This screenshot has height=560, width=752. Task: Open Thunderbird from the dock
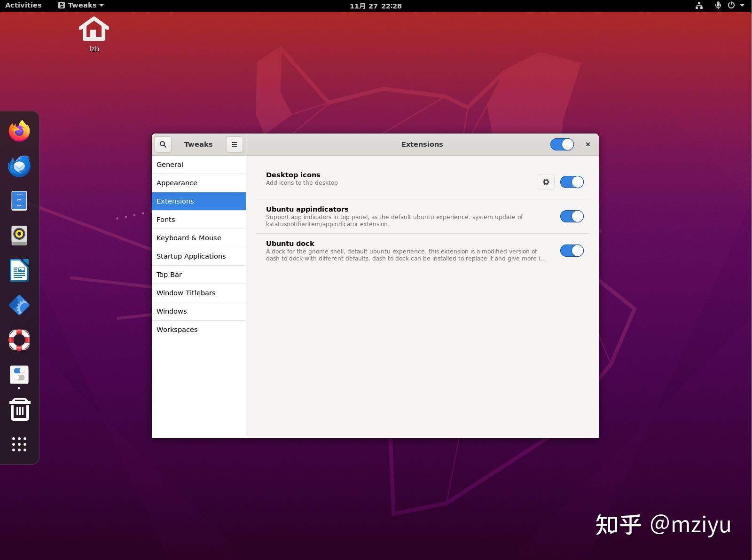[19, 166]
